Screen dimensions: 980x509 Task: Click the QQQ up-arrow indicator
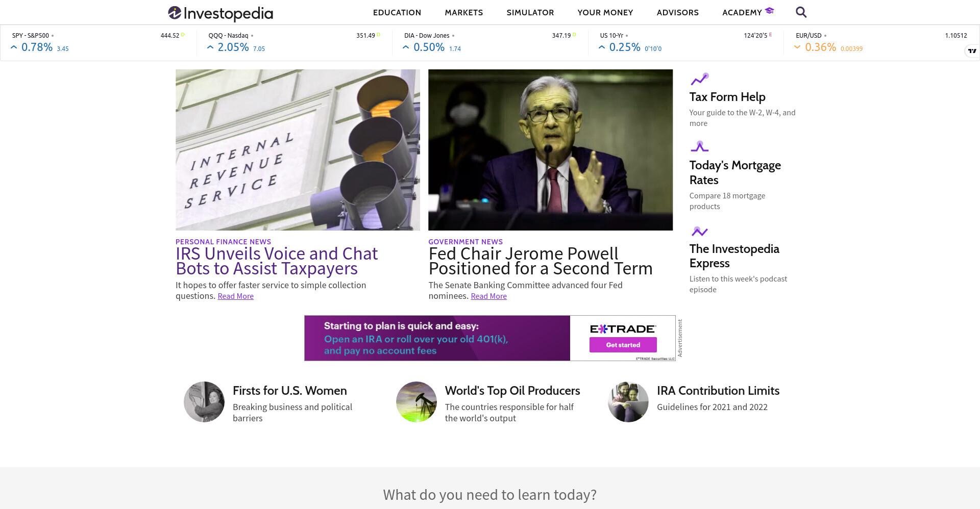click(x=210, y=47)
